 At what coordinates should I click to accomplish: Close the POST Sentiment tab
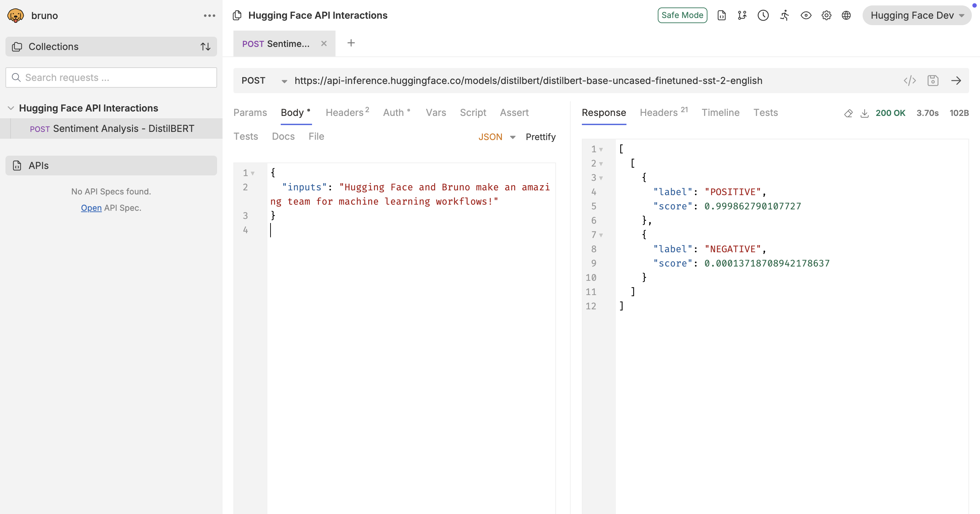point(324,43)
